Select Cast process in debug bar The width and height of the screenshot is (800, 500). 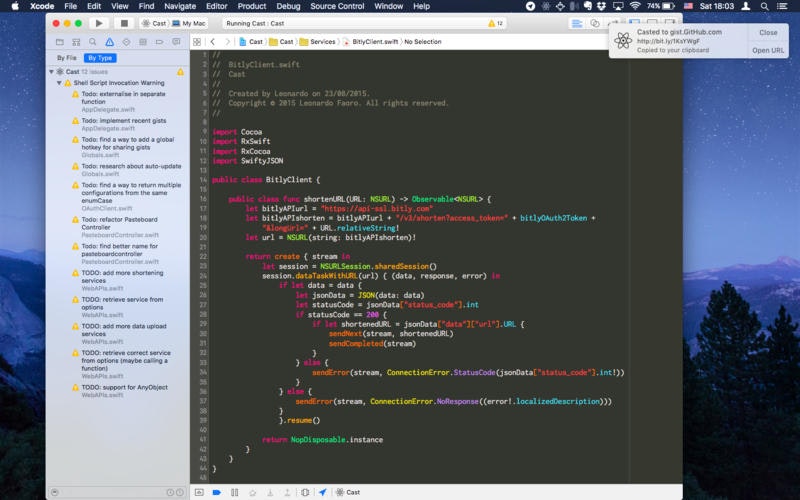point(348,492)
